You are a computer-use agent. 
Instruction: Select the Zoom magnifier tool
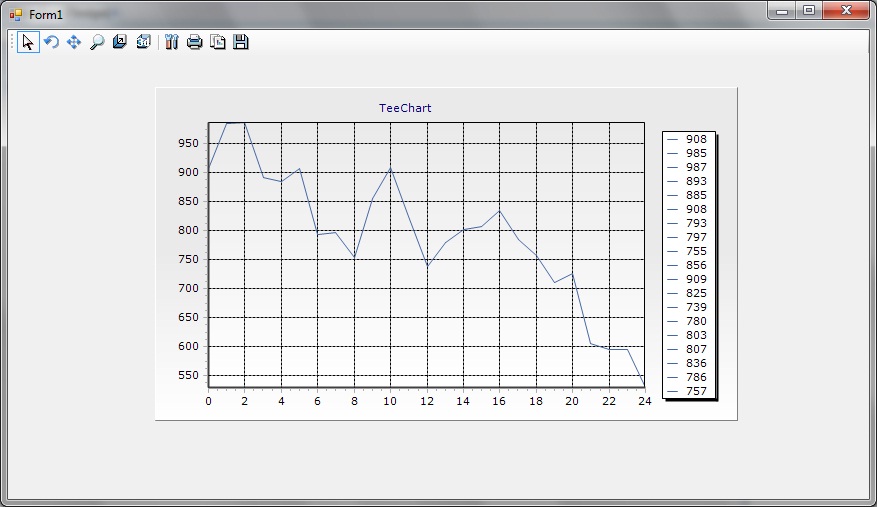97,42
